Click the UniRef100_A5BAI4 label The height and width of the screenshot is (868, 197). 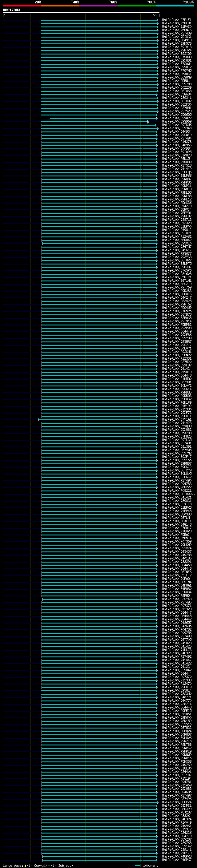click(176, 535)
